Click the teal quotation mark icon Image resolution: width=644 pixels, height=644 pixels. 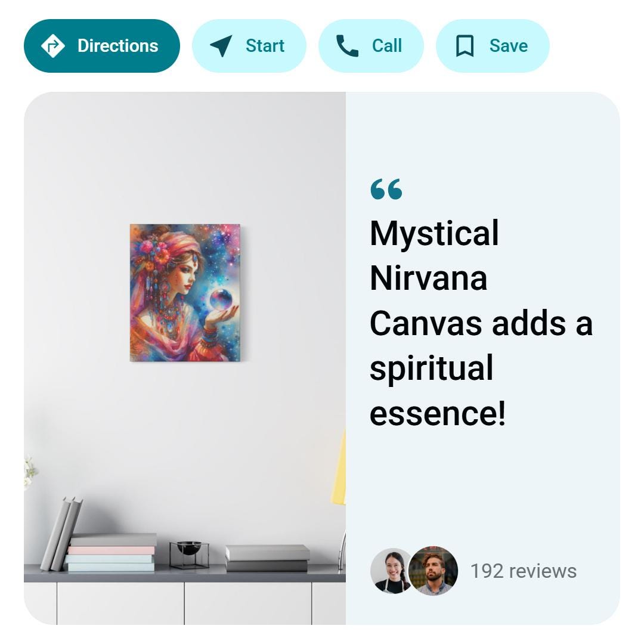point(386,189)
